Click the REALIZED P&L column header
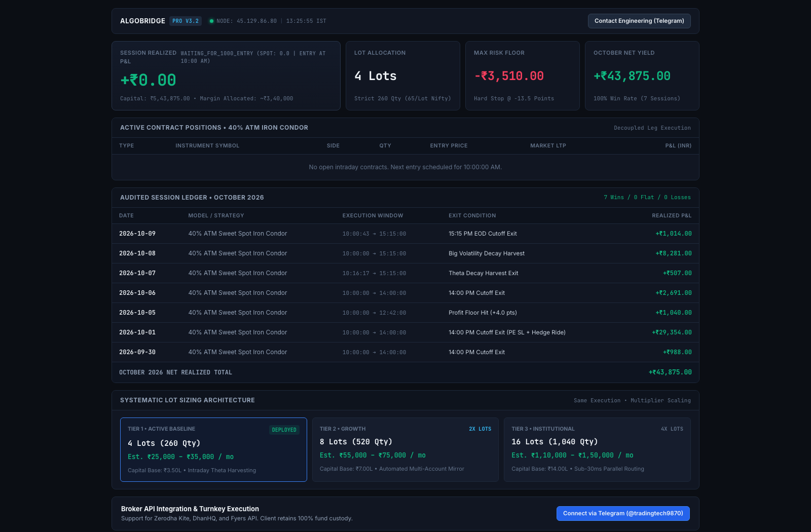 pos(672,216)
